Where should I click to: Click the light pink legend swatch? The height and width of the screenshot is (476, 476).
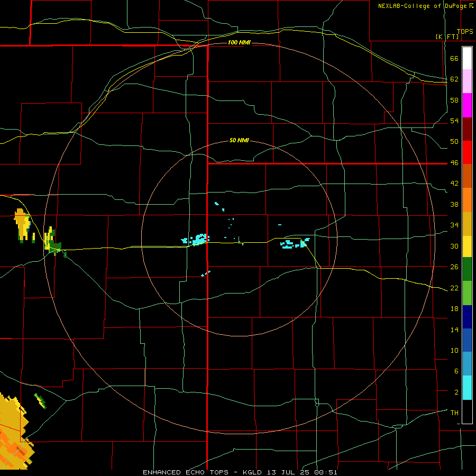pos(467,81)
